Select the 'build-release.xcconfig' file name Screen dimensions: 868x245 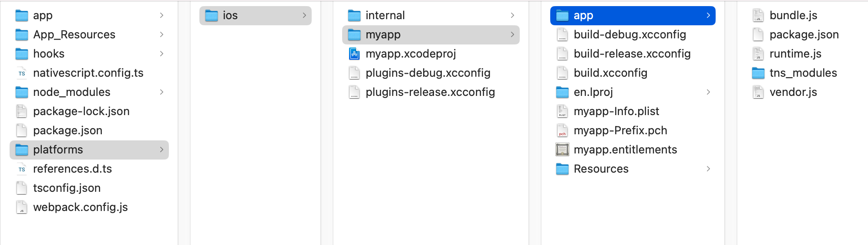click(632, 54)
